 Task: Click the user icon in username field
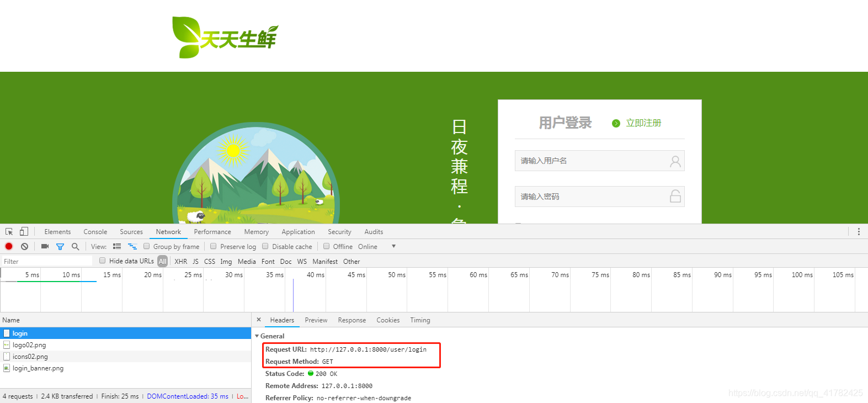click(x=675, y=161)
